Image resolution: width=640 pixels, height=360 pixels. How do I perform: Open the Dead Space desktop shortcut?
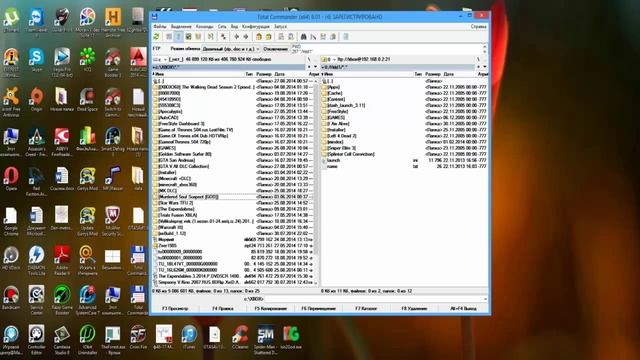pos(87,99)
